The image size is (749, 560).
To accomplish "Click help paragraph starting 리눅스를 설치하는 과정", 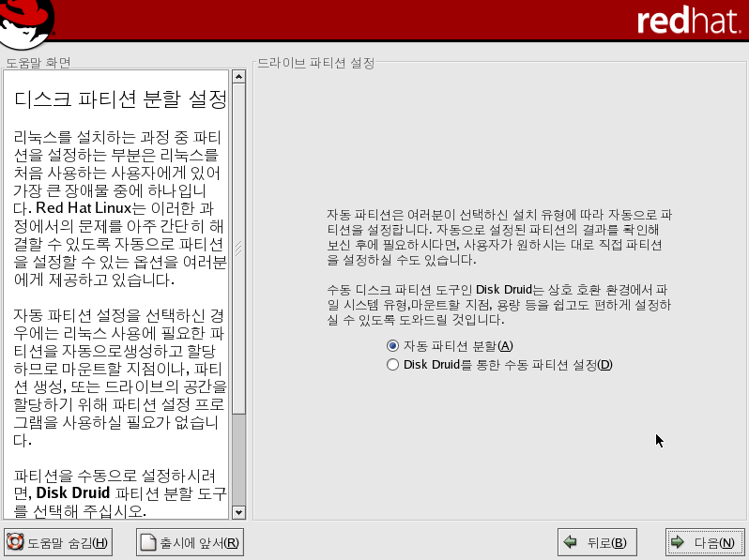I will click(x=120, y=208).
